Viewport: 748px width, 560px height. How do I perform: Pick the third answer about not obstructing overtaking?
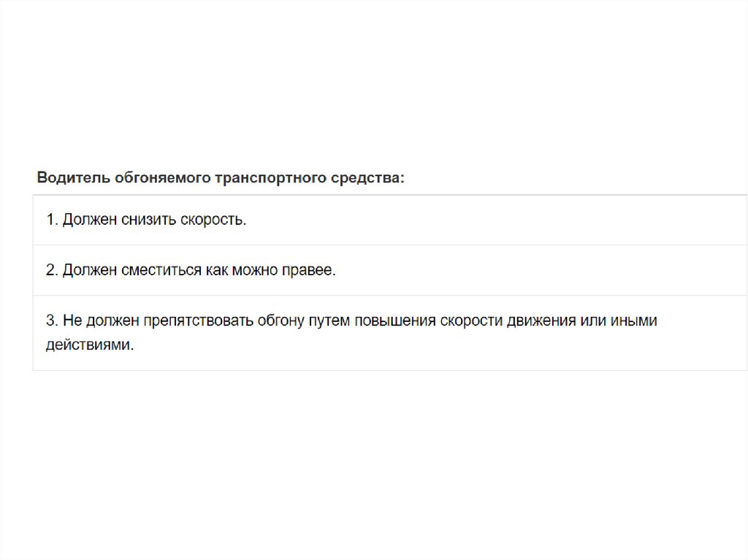[351, 332]
